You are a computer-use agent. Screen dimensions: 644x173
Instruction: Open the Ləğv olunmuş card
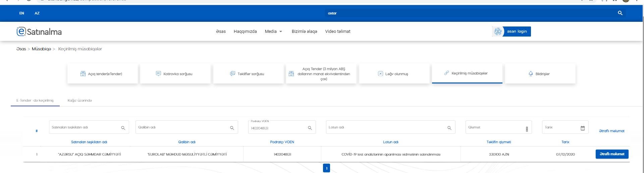click(394, 74)
